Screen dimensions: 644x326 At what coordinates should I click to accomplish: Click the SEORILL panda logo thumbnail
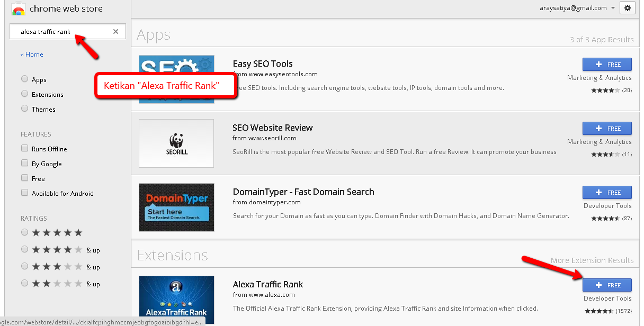[x=176, y=143]
